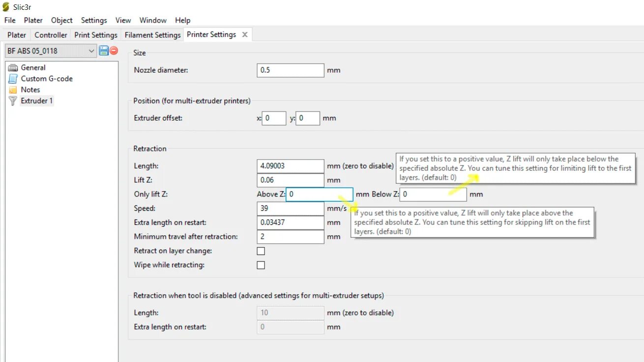Select General in the settings tree
This screenshot has width=644, height=362.
click(x=33, y=68)
